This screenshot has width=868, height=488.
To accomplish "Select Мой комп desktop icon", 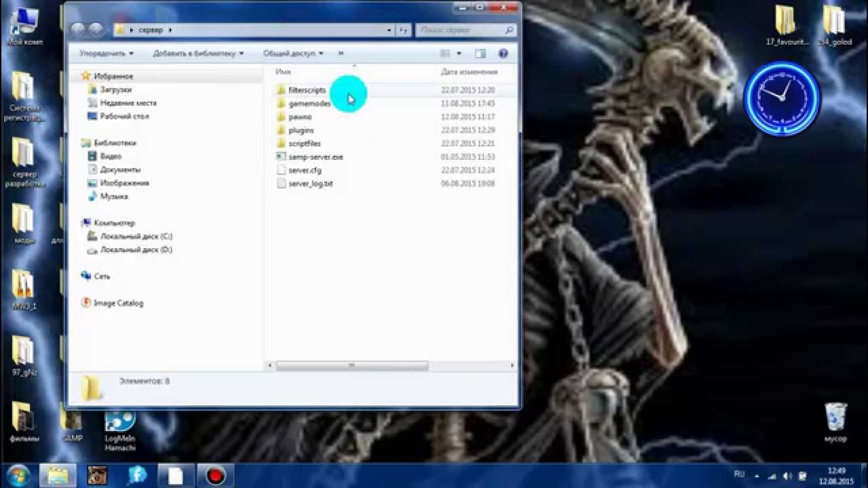I will pos(24,26).
